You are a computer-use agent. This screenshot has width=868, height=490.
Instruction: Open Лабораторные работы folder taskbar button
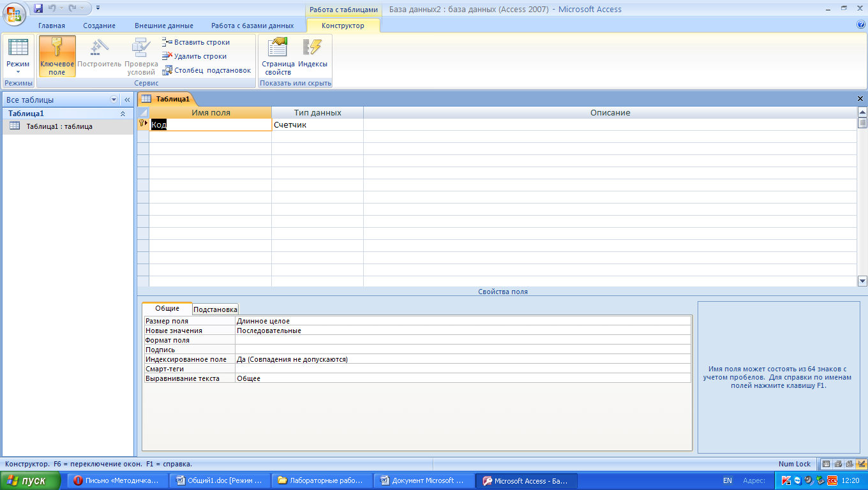(322, 480)
